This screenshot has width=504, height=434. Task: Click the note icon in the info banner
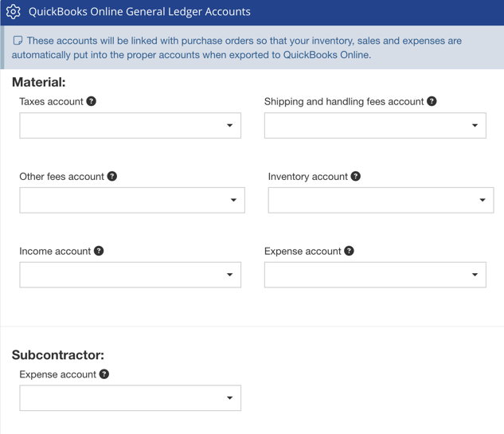pos(18,41)
